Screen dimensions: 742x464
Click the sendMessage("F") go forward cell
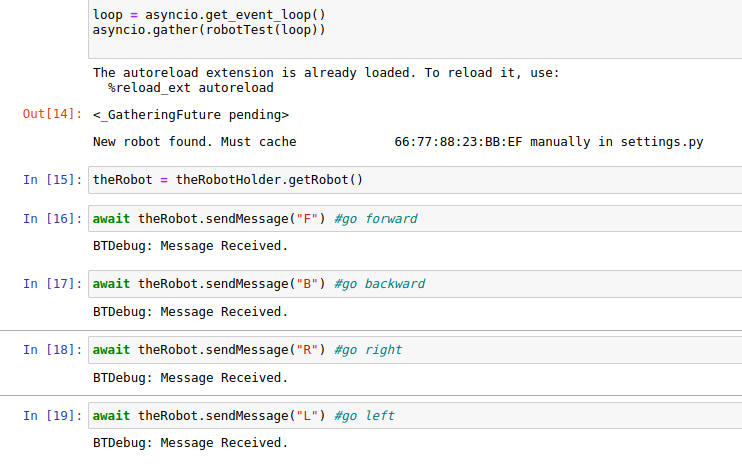pyautogui.click(x=415, y=219)
